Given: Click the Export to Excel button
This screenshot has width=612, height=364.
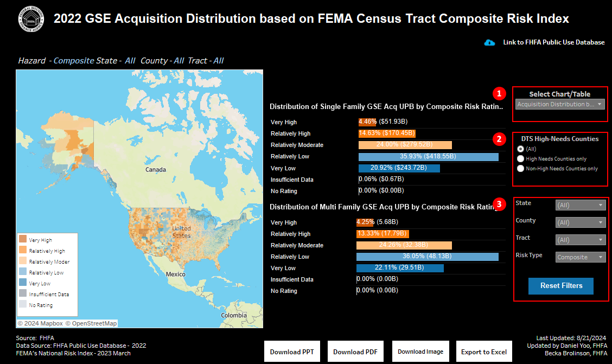Looking at the screenshot, I should pyautogui.click(x=484, y=352).
